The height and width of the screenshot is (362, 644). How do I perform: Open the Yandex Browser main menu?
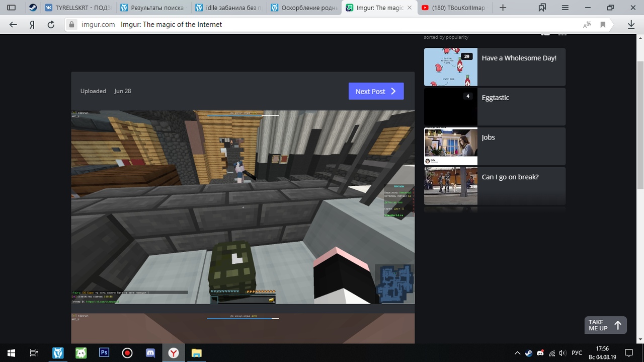[x=565, y=8]
